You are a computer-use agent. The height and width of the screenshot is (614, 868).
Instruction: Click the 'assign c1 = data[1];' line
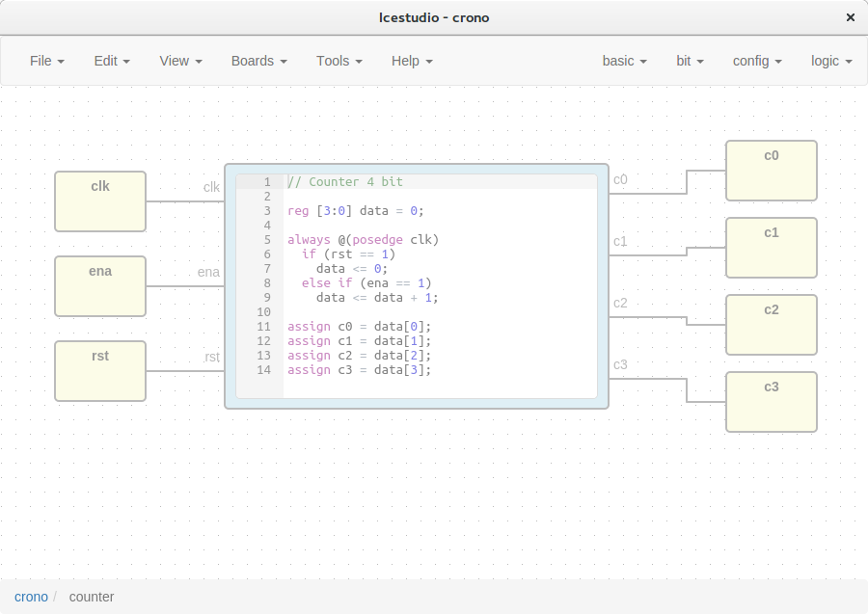(360, 341)
